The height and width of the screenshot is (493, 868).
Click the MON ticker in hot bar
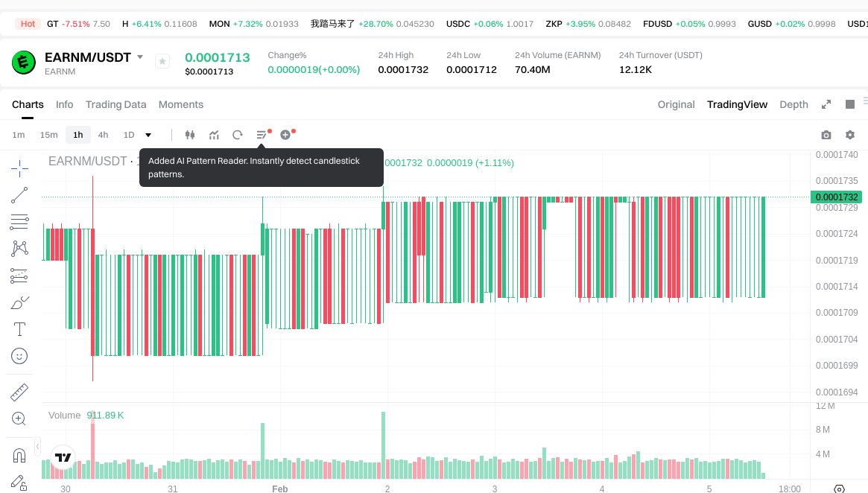point(219,24)
